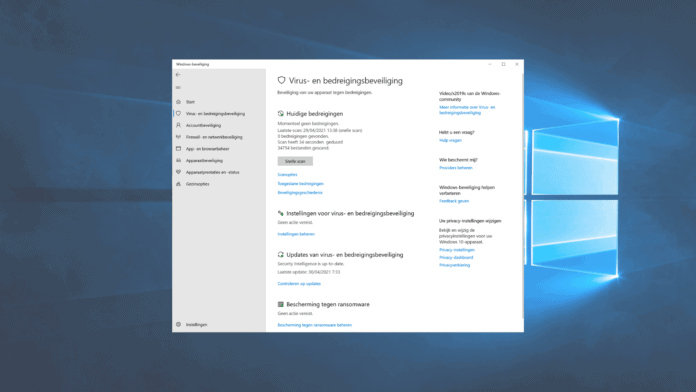The image size is (696, 392).
Task: Click the text '34754 bestanden gescand.'
Action: tap(304, 148)
